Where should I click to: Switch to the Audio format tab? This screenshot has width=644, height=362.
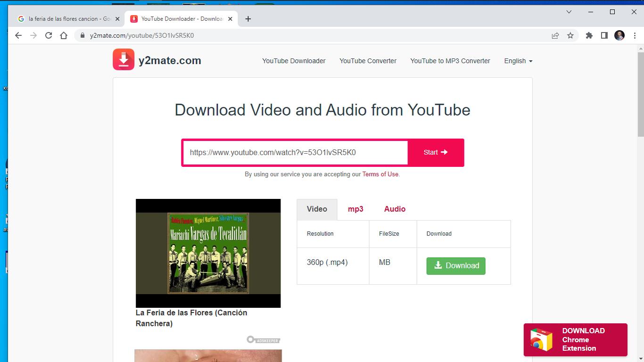tap(395, 209)
